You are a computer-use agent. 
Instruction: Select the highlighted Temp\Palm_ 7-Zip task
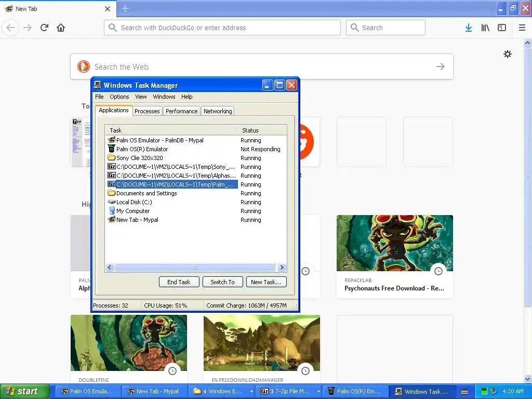[x=172, y=184]
